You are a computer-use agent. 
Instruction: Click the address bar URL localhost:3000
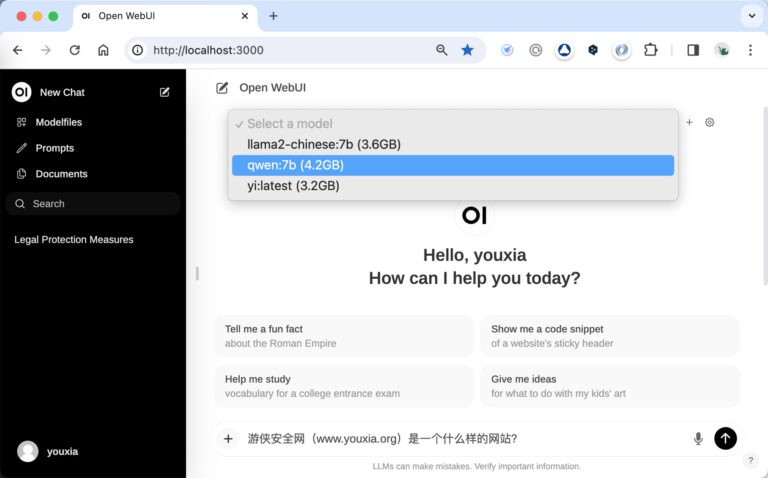point(208,50)
